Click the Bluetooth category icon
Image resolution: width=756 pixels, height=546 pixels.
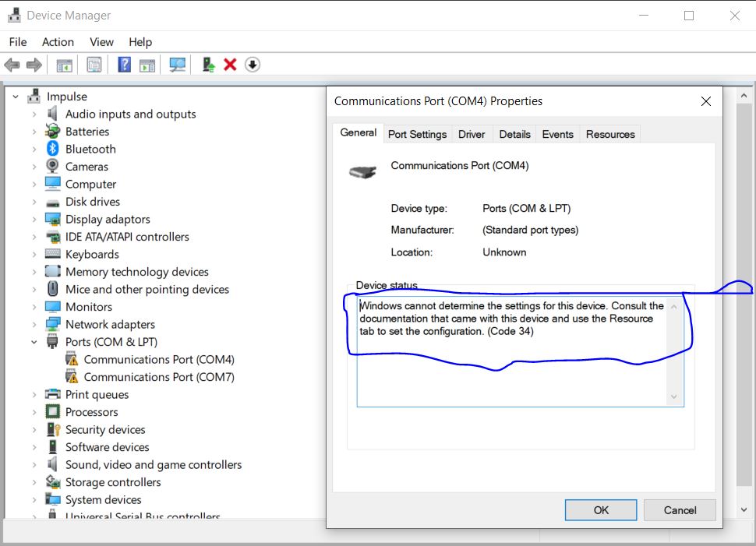click(x=52, y=149)
